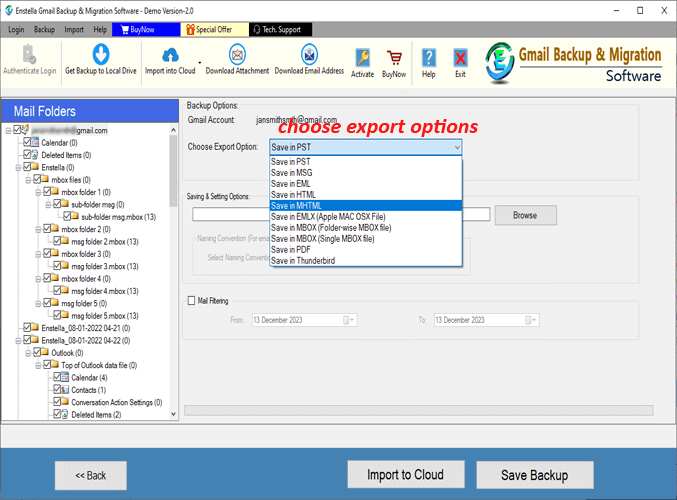The height and width of the screenshot is (500, 677).
Task: Select Save in EML option
Action: [366, 184]
